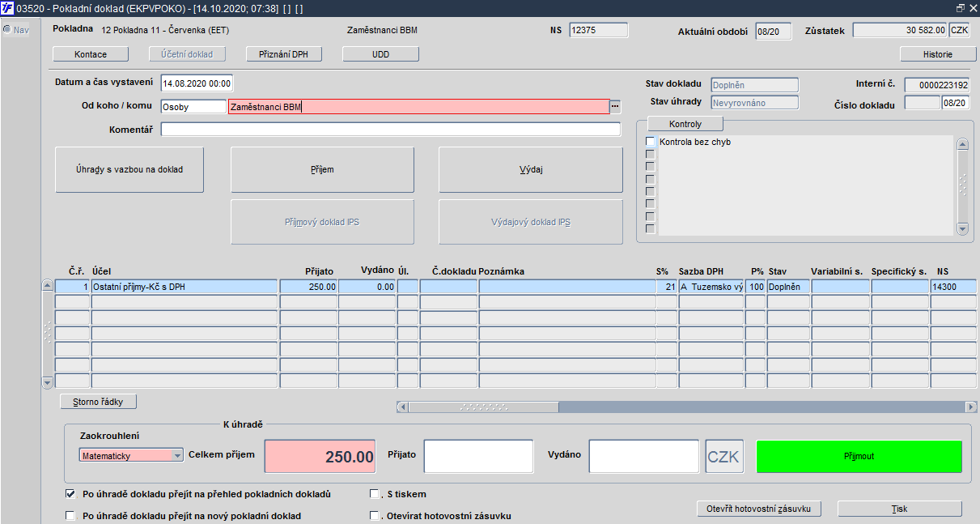
Task: Open the Kontace button
Action: click(91, 54)
